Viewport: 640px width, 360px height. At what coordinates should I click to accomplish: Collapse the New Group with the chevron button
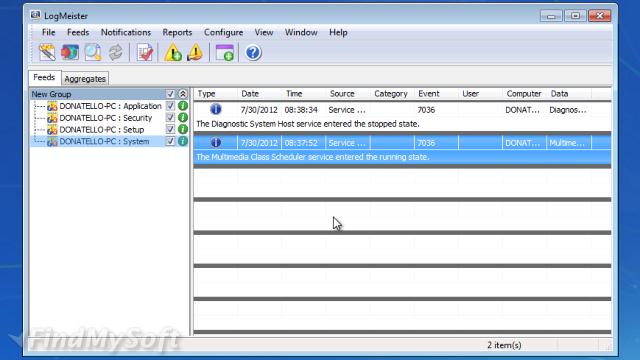click(183, 94)
